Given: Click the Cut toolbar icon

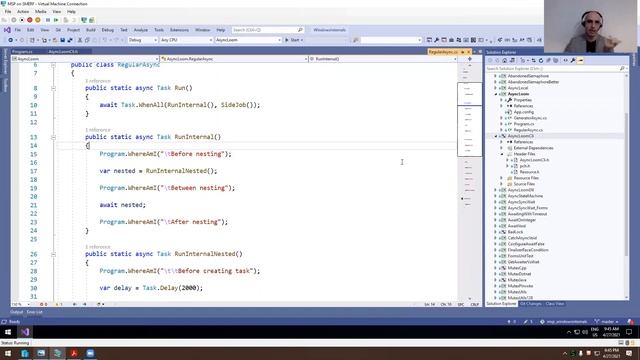Looking at the screenshot, I should point(80,40).
